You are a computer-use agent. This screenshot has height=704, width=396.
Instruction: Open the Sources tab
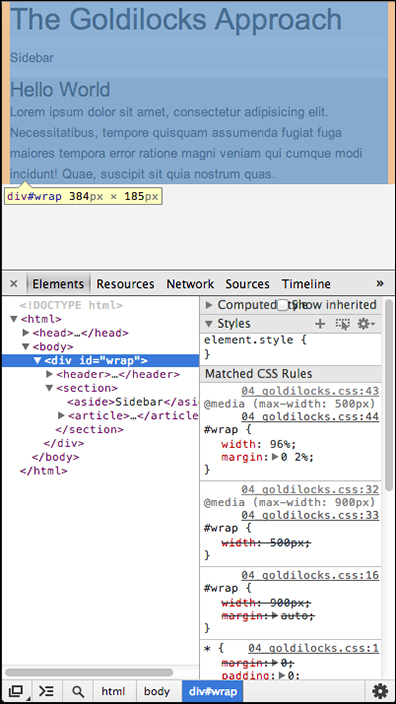coord(247,284)
